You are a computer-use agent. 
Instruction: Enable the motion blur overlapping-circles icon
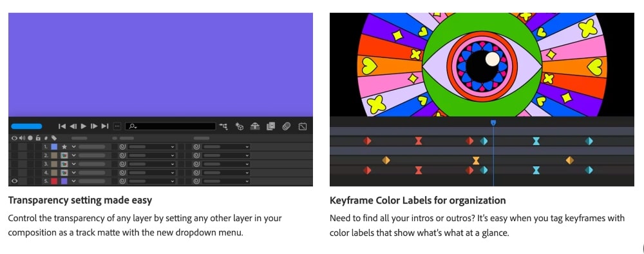pyautogui.click(x=287, y=126)
